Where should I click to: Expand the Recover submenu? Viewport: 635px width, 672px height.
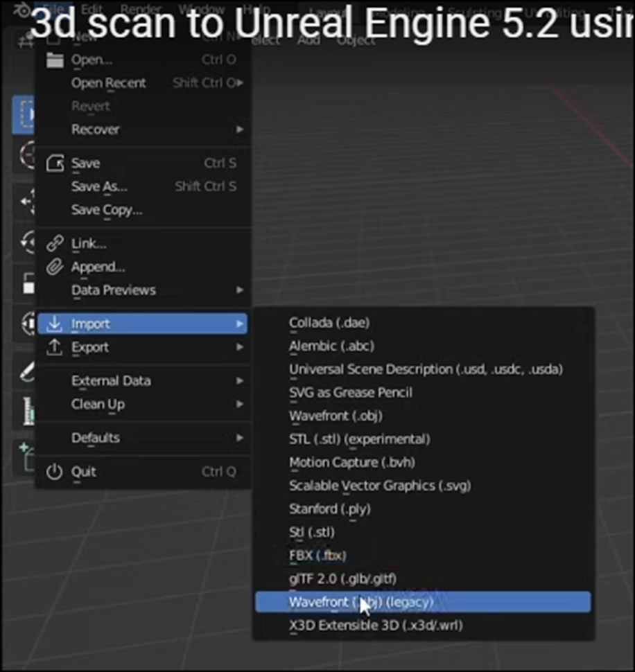[x=143, y=130]
